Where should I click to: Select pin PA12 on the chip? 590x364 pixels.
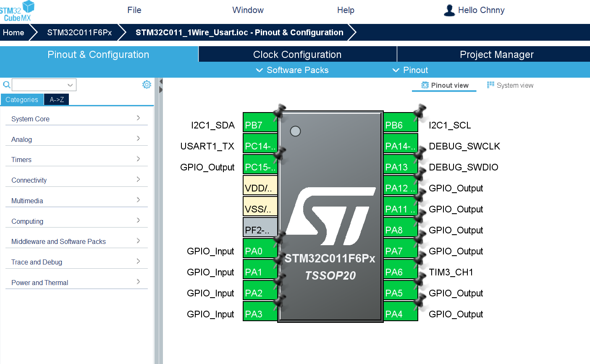(401, 186)
